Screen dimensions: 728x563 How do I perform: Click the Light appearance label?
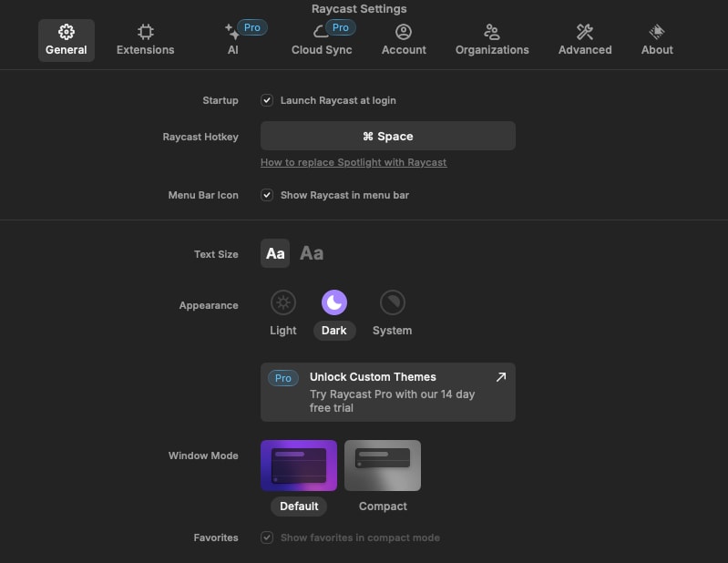(283, 331)
